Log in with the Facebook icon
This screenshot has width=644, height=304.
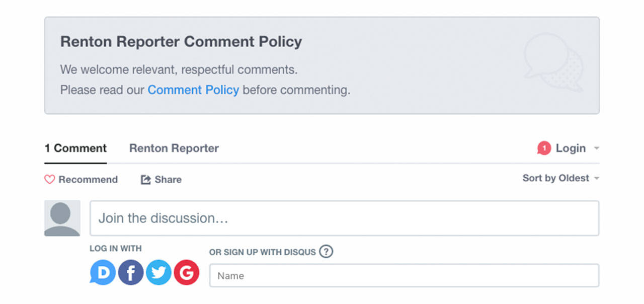pyautogui.click(x=130, y=272)
